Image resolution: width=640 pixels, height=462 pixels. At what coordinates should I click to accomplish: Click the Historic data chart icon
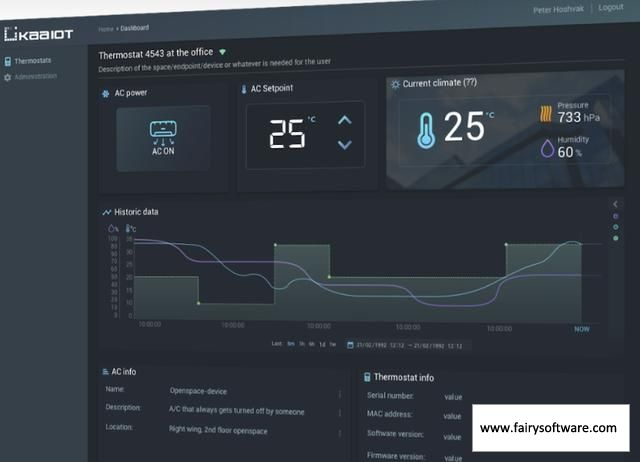coord(107,212)
